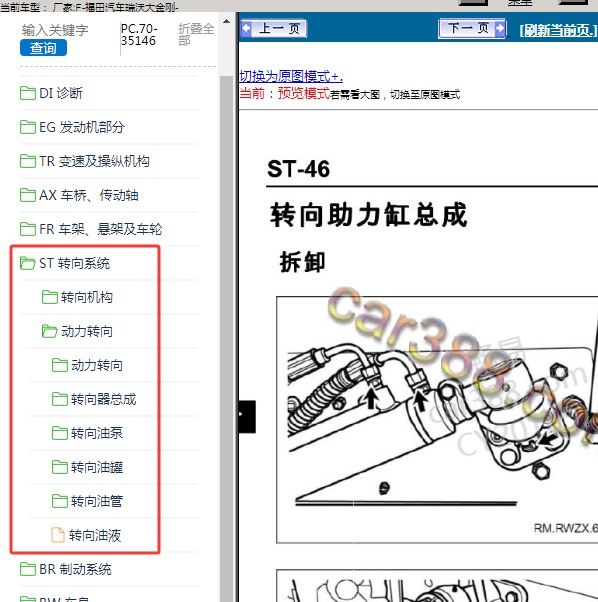Click the sidebar vertical scrollbar track
The width and height of the screenshot is (598, 602).
(x=226, y=338)
